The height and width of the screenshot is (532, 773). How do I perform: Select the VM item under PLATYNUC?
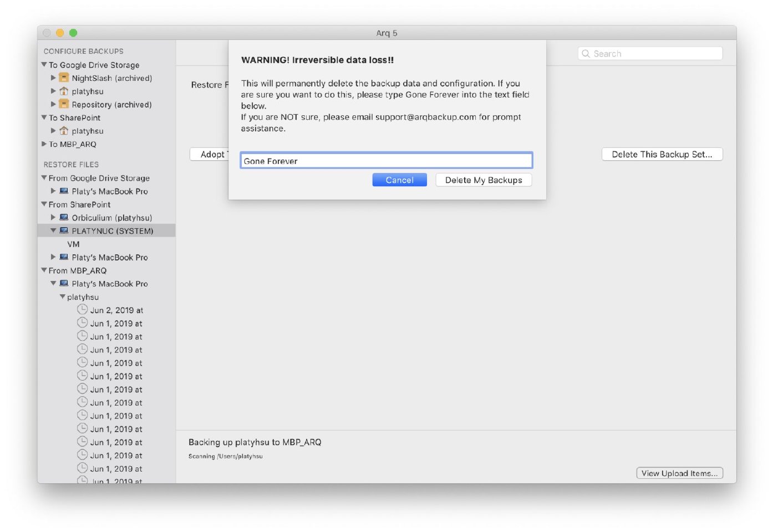coord(73,244)
